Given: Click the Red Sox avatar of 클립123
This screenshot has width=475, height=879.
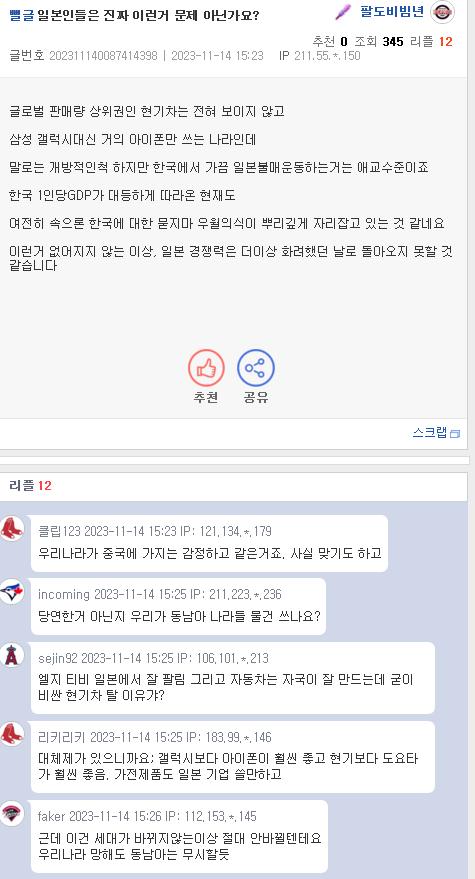Looking at the screenshot, I should tap(12, 529).
